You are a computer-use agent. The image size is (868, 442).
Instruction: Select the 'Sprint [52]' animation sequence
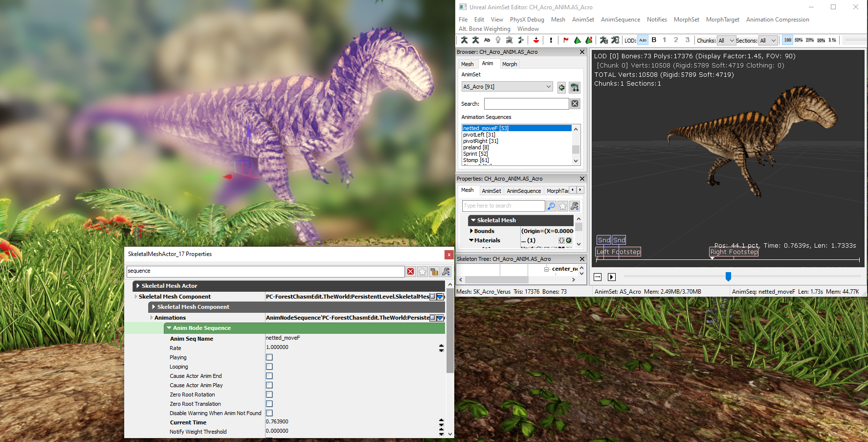(x=475, y=154)
